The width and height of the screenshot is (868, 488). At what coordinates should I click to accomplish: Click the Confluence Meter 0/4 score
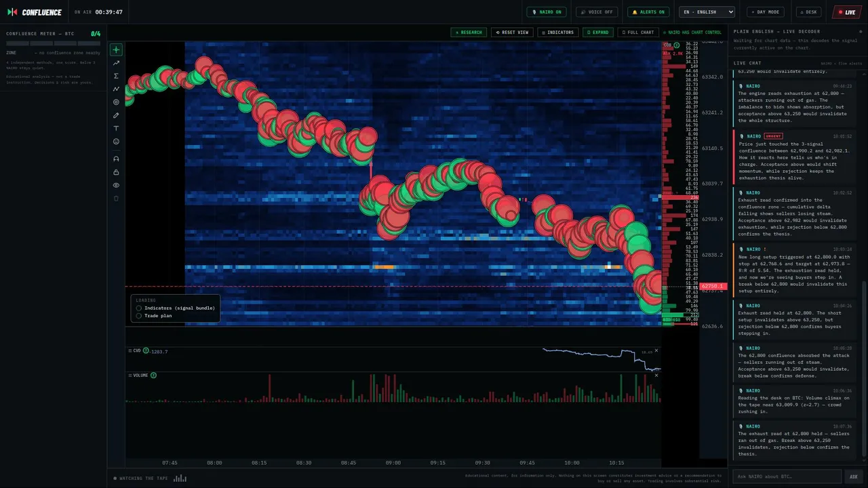tap(96, 34)
